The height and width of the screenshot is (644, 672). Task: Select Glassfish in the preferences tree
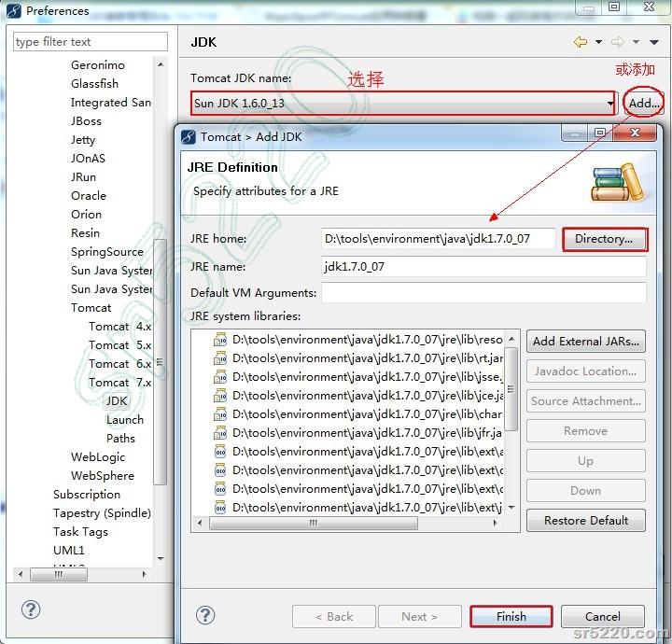coord(94,84)
